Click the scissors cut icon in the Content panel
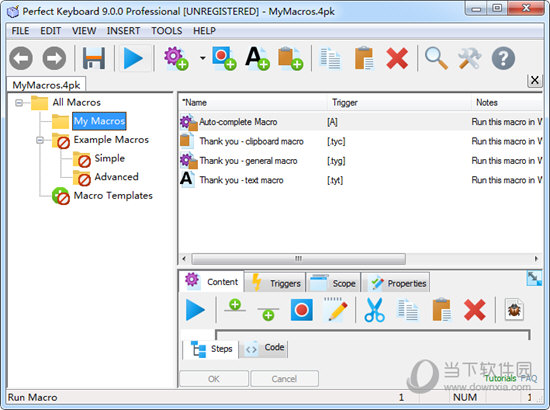 (x=374, y=310)
